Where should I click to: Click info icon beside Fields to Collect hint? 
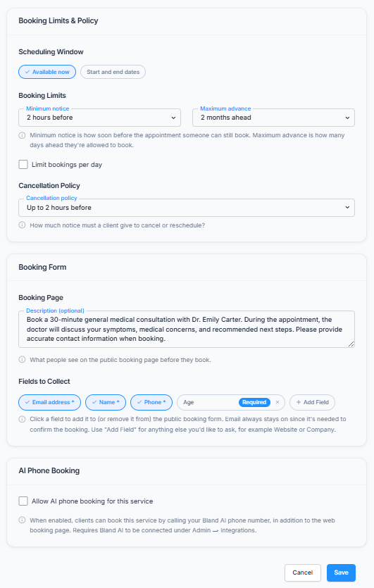[22, 419]
